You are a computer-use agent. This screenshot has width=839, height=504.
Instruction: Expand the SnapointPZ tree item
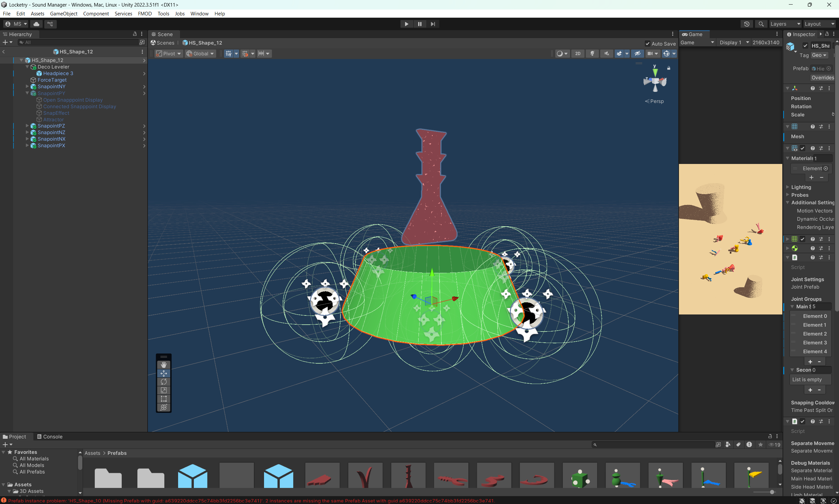click(x=27, y=126)
